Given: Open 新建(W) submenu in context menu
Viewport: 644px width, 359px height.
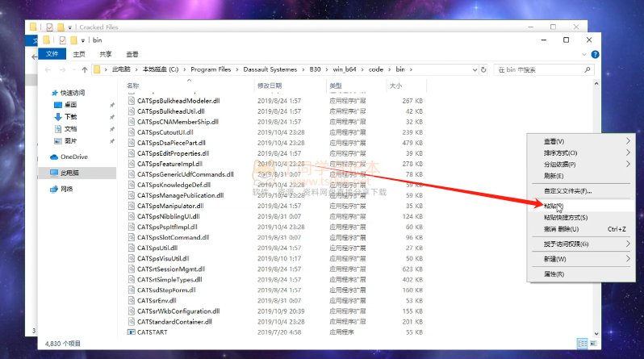Looking at the screenshot, I should [x=581, y=259].
